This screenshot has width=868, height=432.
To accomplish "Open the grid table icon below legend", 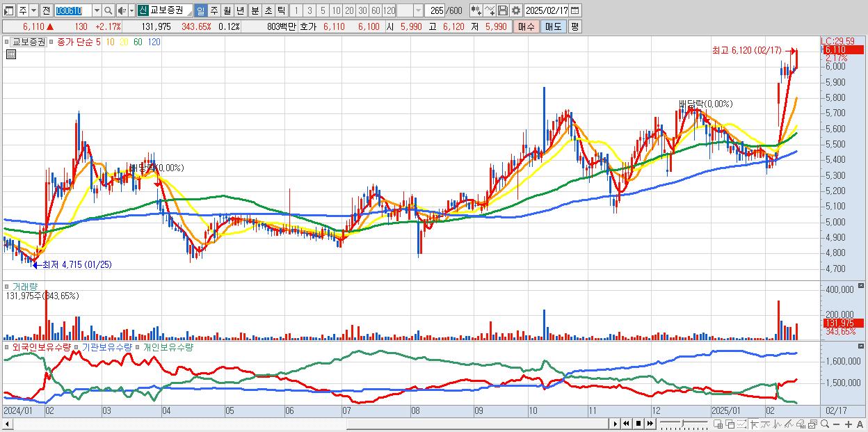I will click(x=11, y=54).
